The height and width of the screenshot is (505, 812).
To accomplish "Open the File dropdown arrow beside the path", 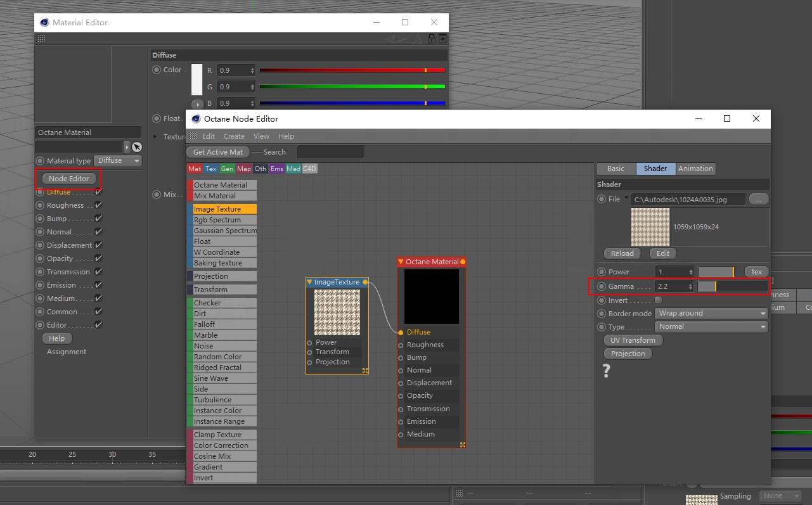I will click(627, 198).
